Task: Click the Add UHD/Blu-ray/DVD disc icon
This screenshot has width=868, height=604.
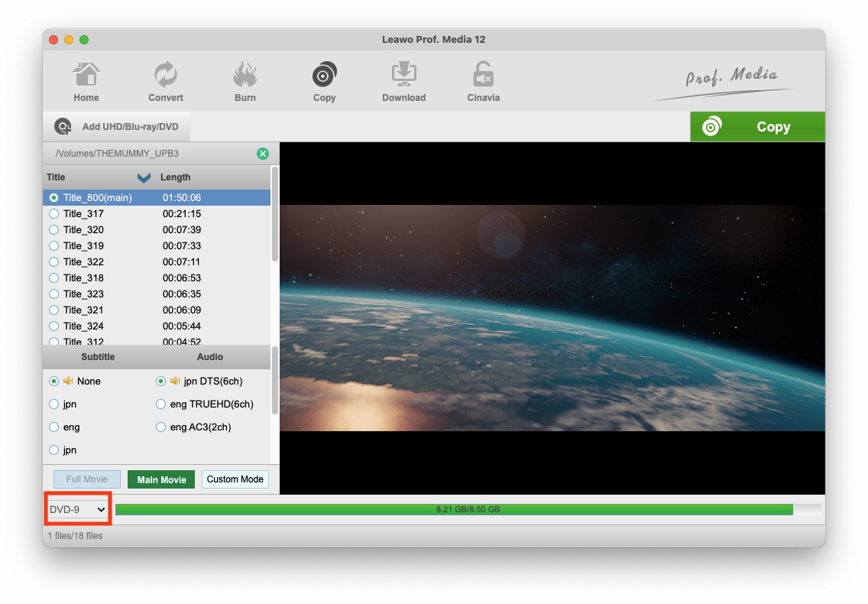Action: tap(63, 127)
